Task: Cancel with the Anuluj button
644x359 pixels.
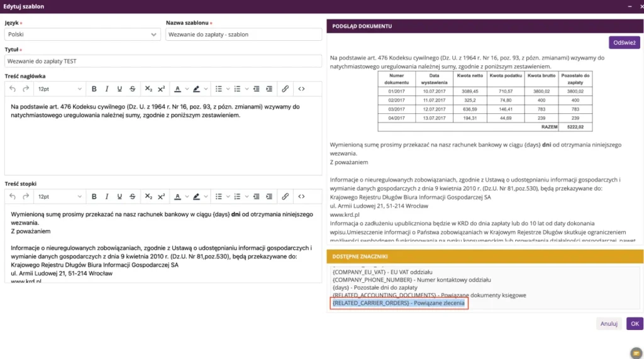Action: point(609,324)
